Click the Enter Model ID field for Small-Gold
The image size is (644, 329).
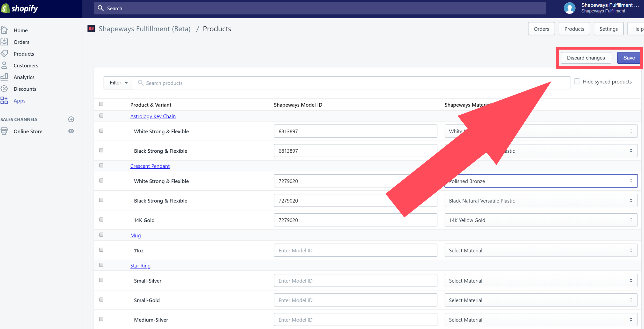[355, 300]
